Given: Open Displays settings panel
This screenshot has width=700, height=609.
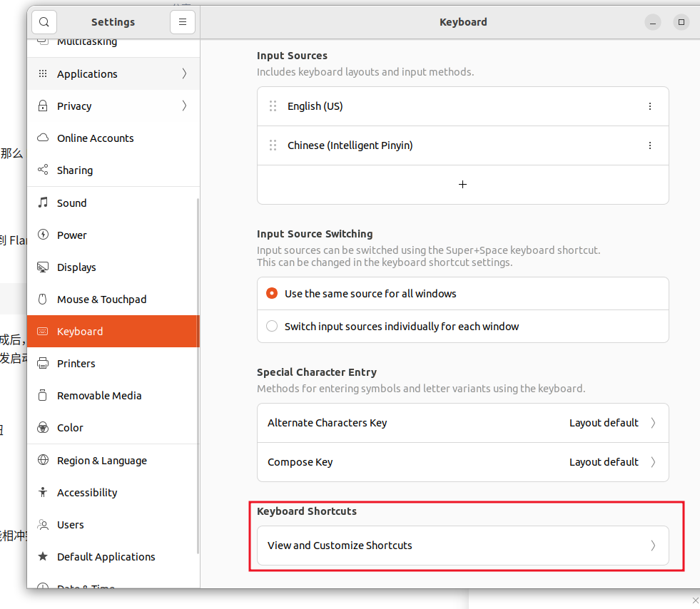Looking at the screenshot, I should pos(113,267).
